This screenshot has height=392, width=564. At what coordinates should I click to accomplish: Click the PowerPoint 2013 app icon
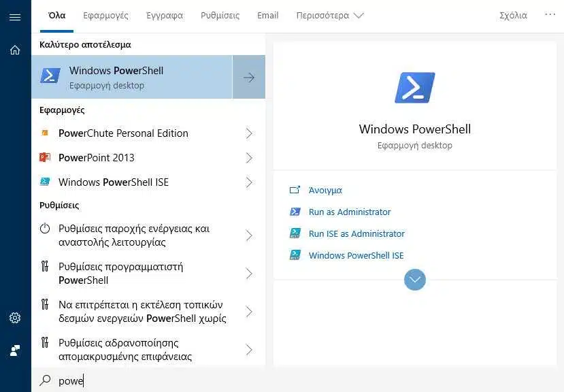click(x=45, y=157)
